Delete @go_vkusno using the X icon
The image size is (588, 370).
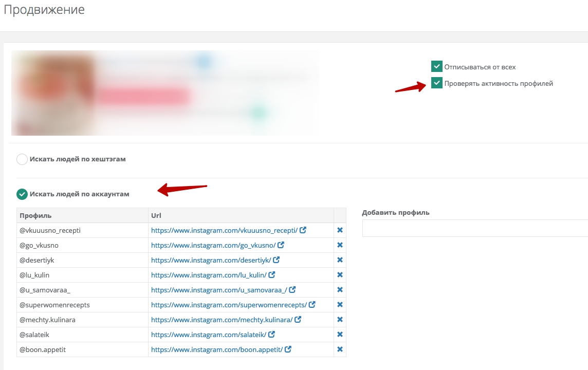tap(340, 245)
